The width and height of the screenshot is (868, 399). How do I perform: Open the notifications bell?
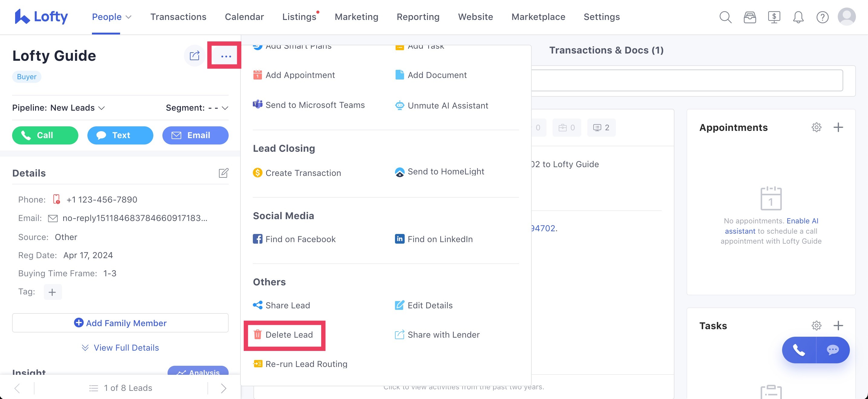click(x=798, y=17)
